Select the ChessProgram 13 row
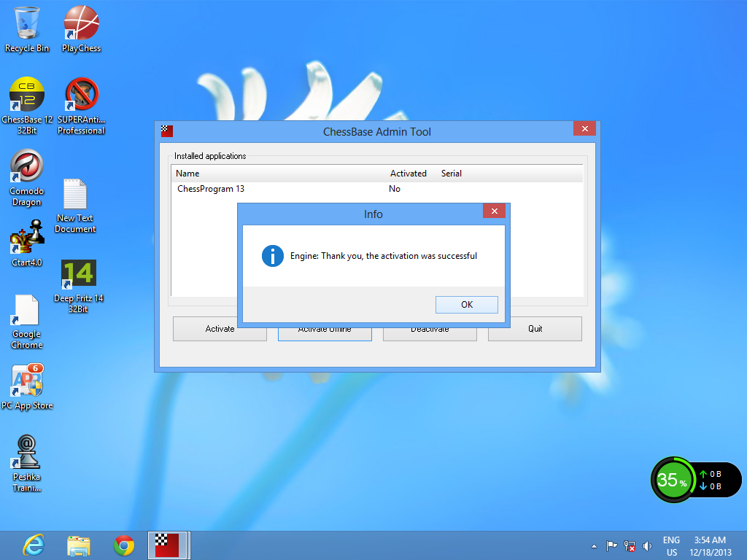The width and height of the screenshot is (747, 560). (377, 189)
